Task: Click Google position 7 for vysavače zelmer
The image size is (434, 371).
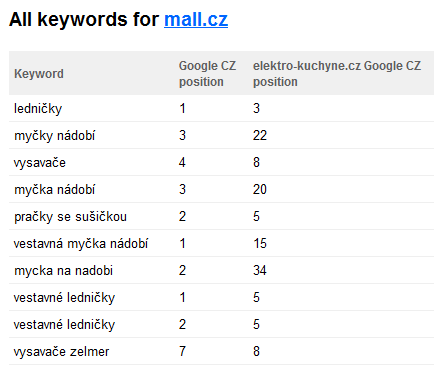Action: point(182,351)
